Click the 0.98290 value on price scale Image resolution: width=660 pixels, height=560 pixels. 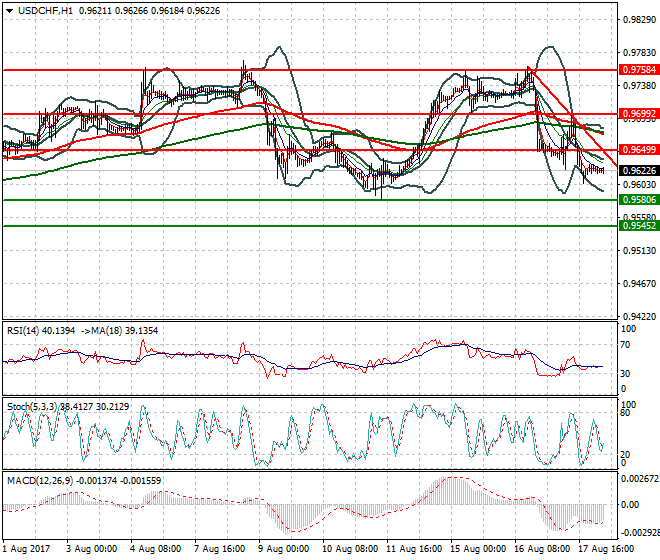636,20
